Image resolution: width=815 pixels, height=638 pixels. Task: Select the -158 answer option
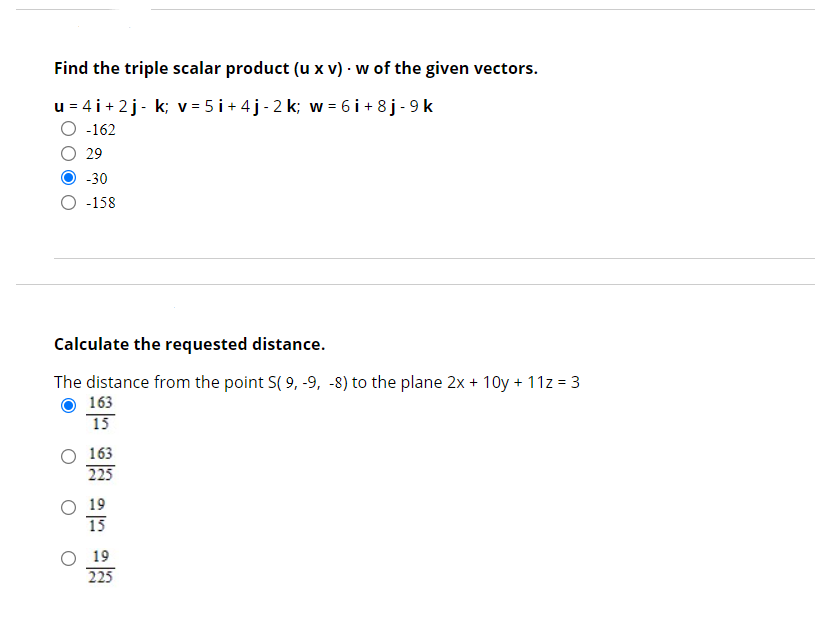pyautogui.click(x=68, y=202)
